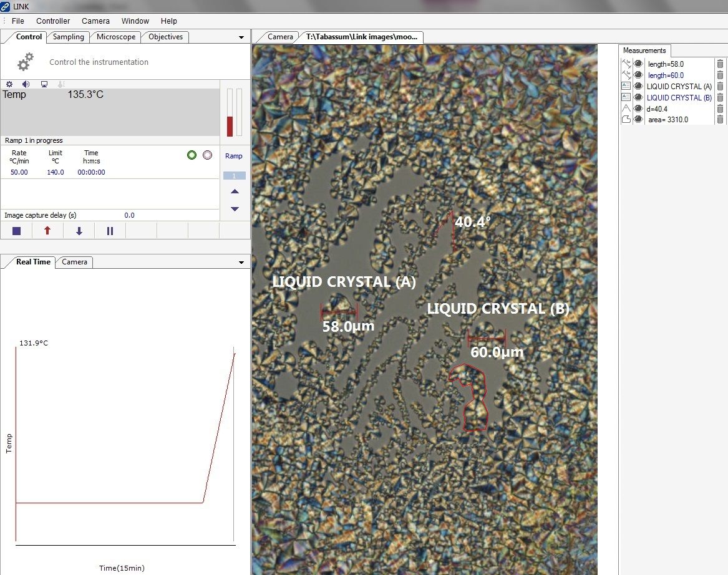This screenshot has width=728, height=575.
Task: Delete the length=58.0 measurement
Action: [x=720, y=64]
